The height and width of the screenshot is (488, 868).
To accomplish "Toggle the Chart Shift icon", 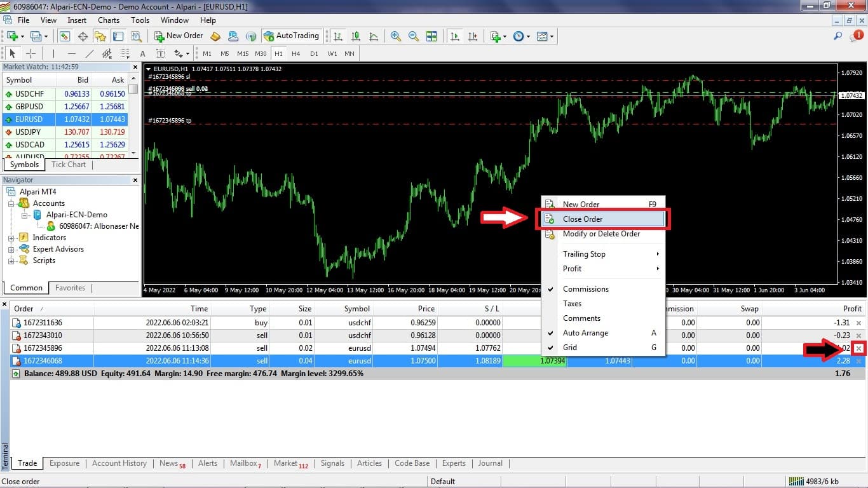I will point(472,36).
